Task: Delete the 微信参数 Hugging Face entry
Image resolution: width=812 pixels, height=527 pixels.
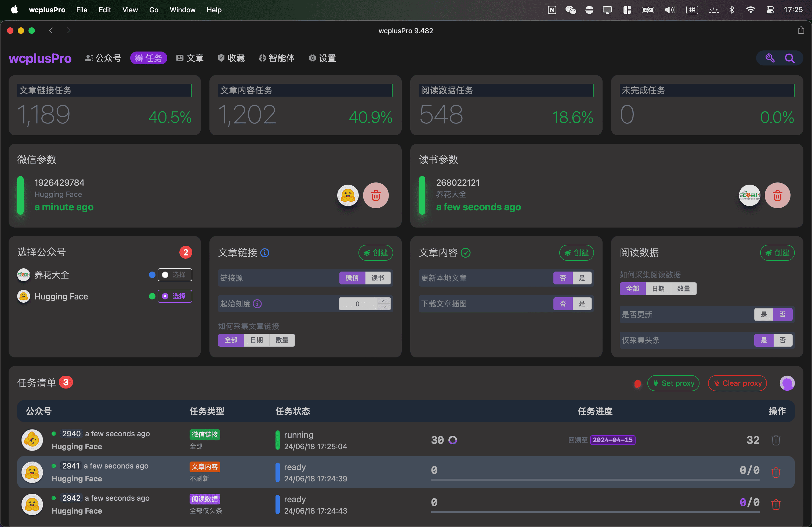Action: click(x=376, y=195)
